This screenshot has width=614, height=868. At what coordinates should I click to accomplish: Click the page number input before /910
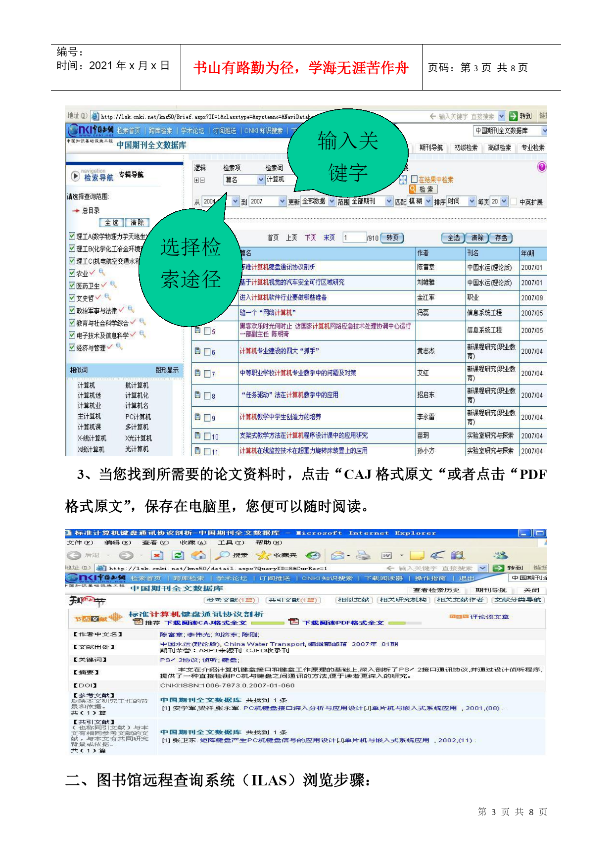point(354,238)
